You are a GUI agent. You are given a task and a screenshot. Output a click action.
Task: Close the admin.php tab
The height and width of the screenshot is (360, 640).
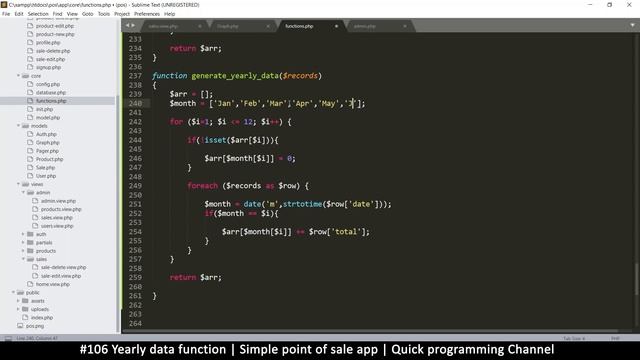404,26
